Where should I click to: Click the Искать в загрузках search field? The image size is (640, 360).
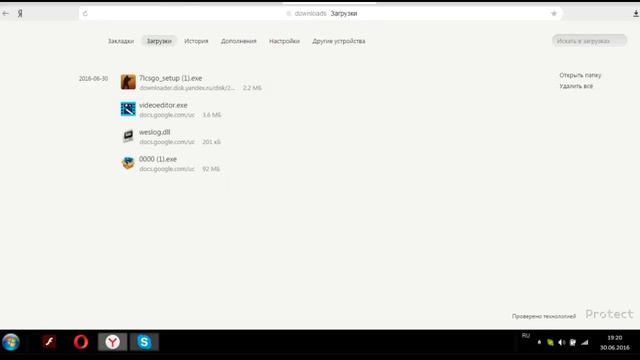pos(589,41)
